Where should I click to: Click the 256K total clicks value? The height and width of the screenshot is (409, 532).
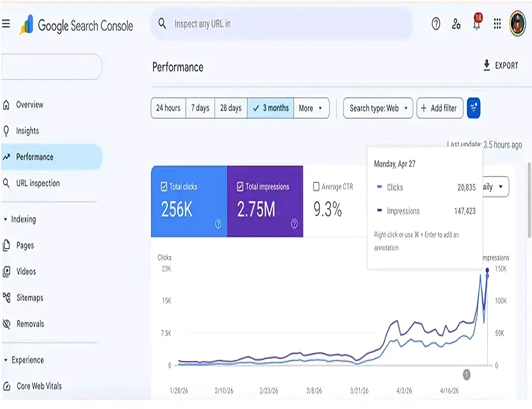click(177, 209)
